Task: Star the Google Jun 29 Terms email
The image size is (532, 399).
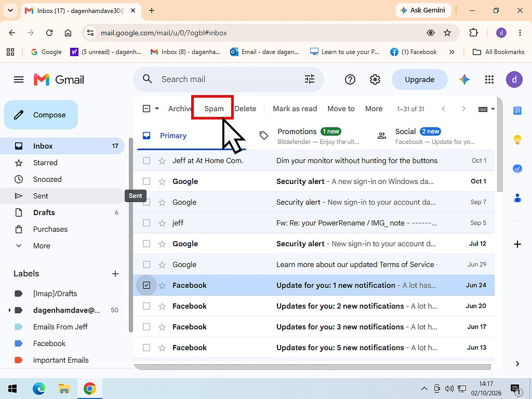Action: [162, 264]
